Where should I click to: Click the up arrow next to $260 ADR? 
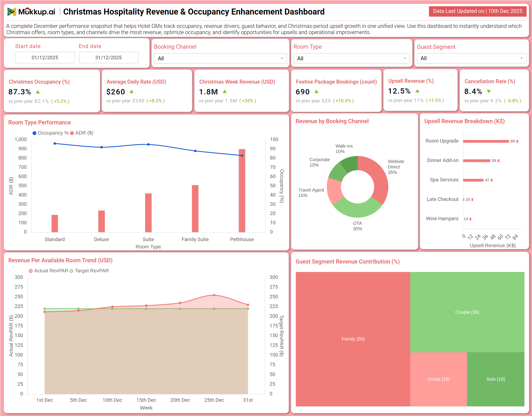pos(132,92)
